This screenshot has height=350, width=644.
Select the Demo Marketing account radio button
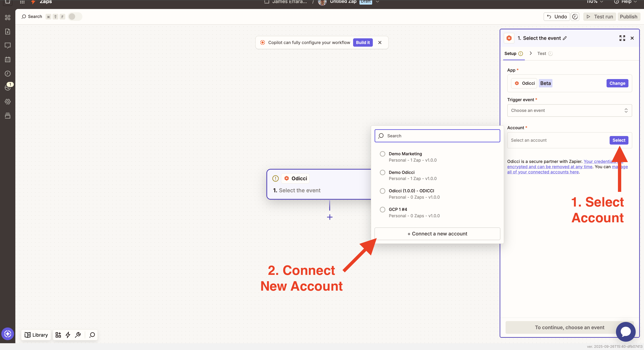382,154
